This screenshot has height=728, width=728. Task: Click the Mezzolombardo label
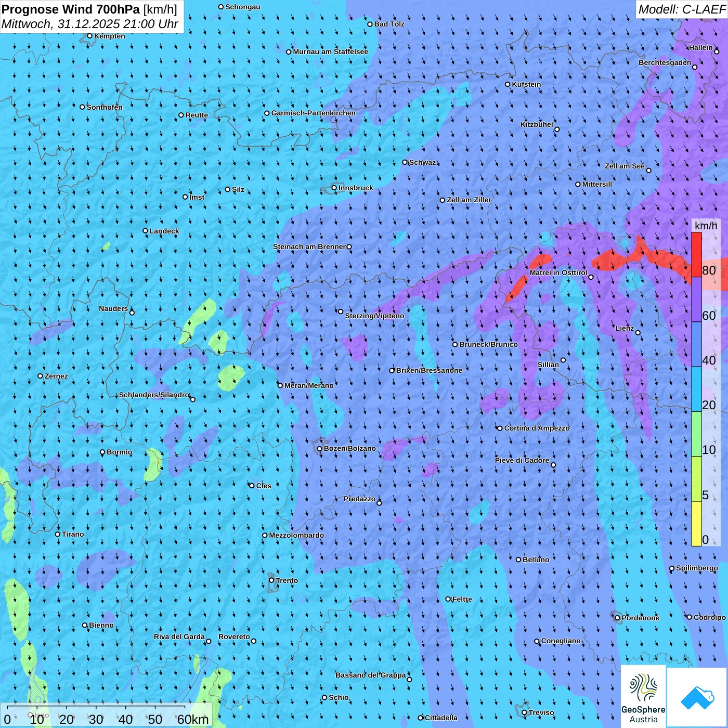(296, 535)
